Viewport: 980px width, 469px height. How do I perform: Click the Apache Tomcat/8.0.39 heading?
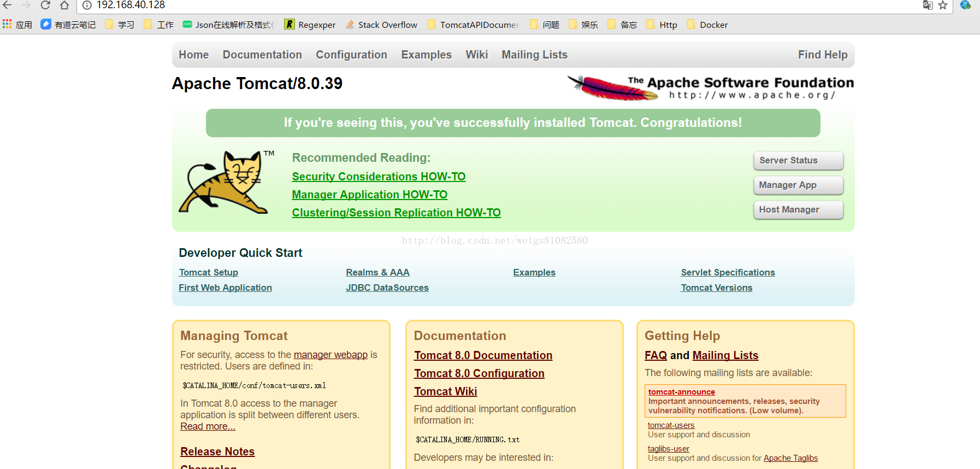pos(257,84)
